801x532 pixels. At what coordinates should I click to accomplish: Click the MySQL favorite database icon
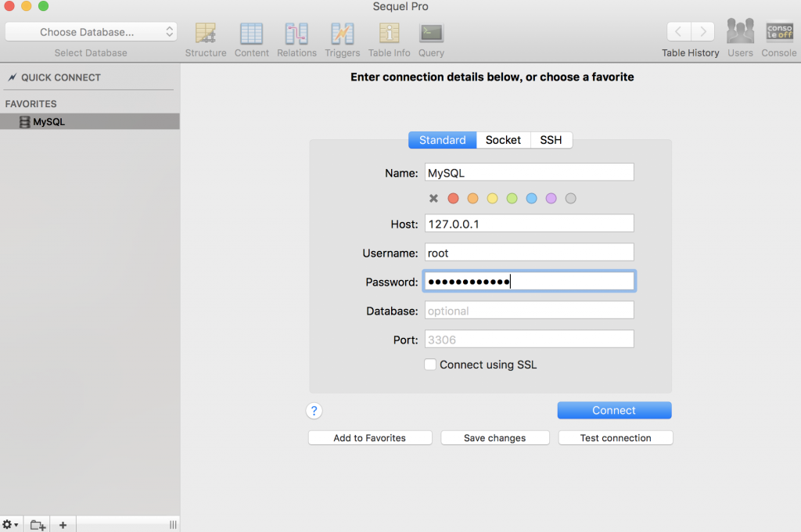point(24,121)
